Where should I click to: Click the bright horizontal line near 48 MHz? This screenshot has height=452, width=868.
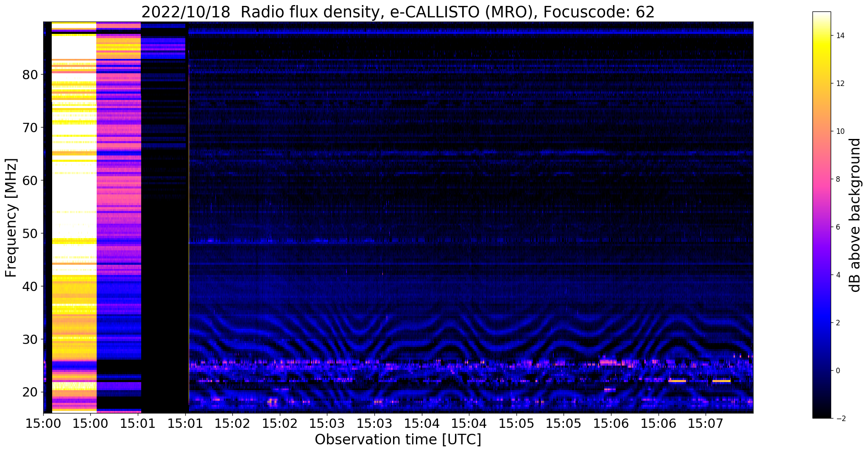pyautogui.click(x=471, y=241)
